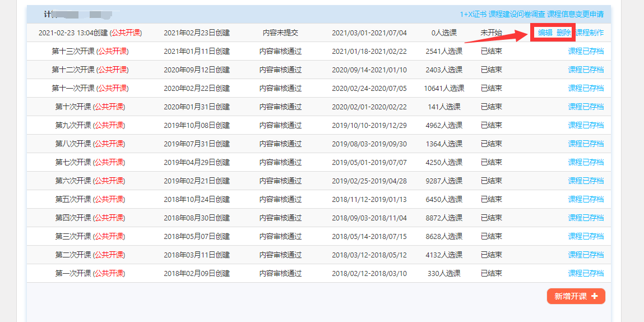The image size is (644, 322).
Task: Select the 第五次开课 row title
Action: 90,200
